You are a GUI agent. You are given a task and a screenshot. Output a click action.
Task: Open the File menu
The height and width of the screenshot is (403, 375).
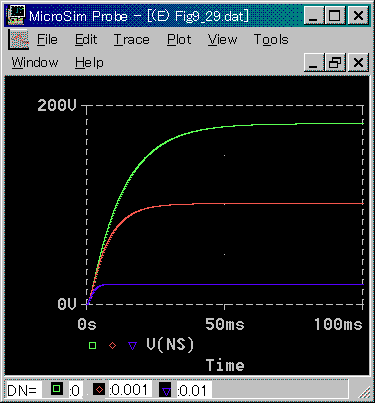point(47,40)
